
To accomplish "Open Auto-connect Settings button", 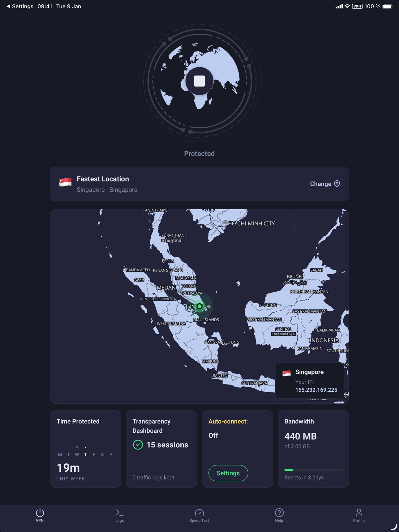I will pos(228,473).
